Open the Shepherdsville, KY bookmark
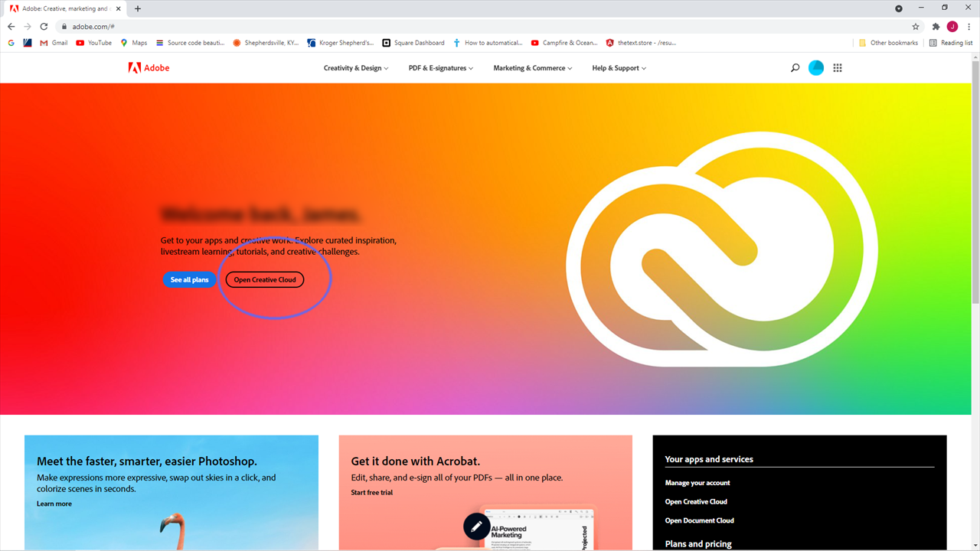This screenshot has width=980, height=551. [266, 43]
